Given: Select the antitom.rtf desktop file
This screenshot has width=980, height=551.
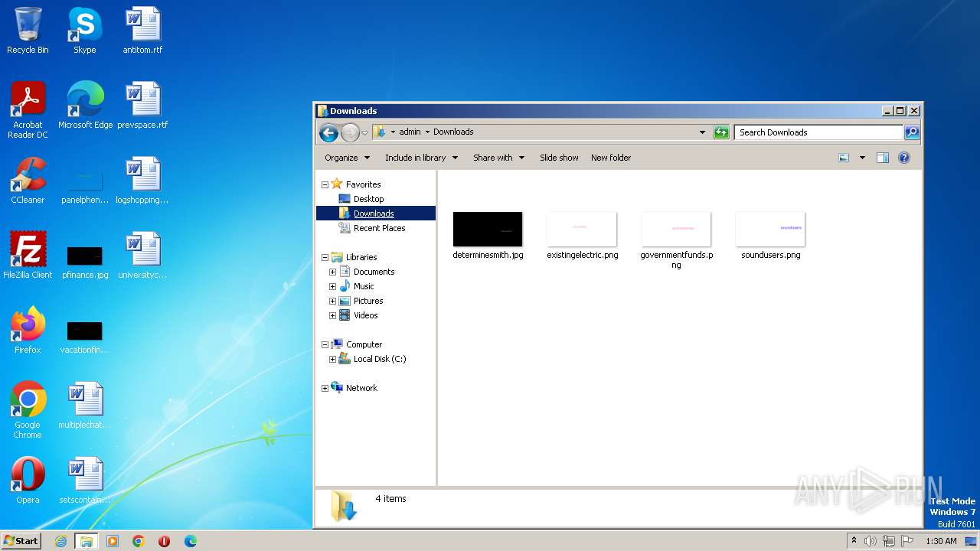Looking at the screenshot, I should click(142, 31).
